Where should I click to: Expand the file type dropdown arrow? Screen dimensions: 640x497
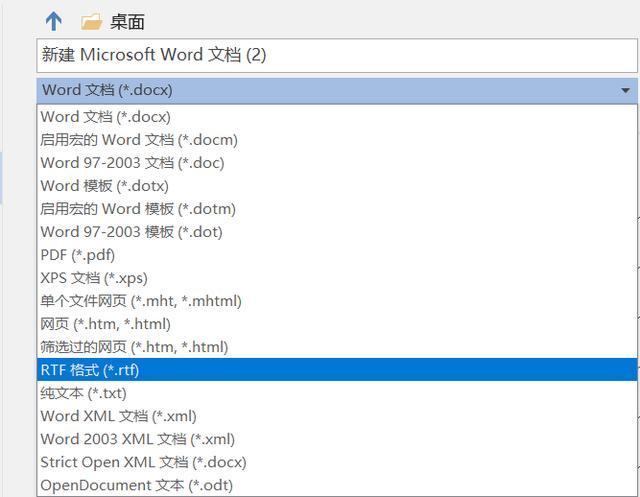point(625,90)
